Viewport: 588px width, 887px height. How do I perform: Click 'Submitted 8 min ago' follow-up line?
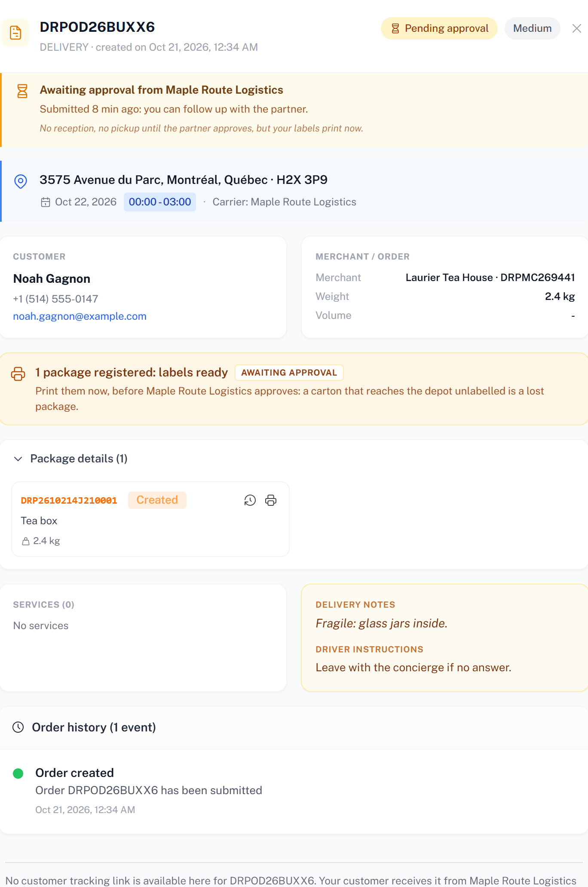coord(174,109)
